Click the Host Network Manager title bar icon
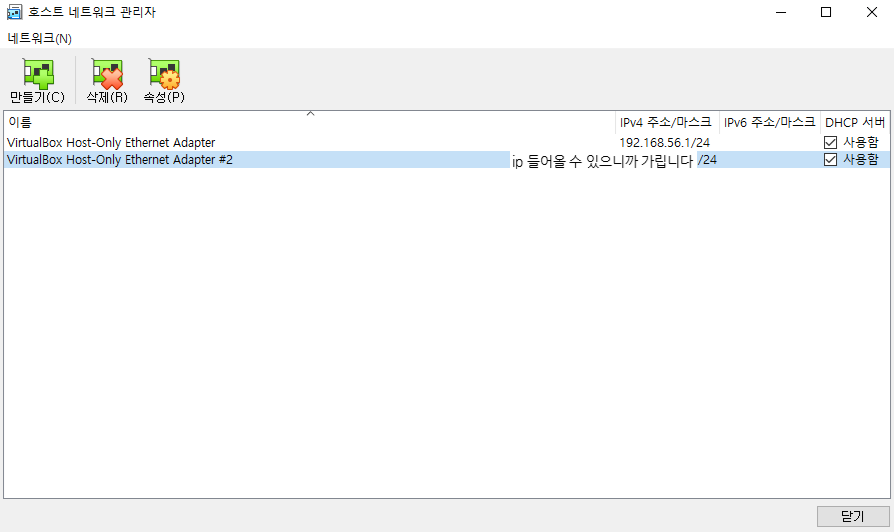This screenshot has width=894, height=532. (x=14, y=12)
